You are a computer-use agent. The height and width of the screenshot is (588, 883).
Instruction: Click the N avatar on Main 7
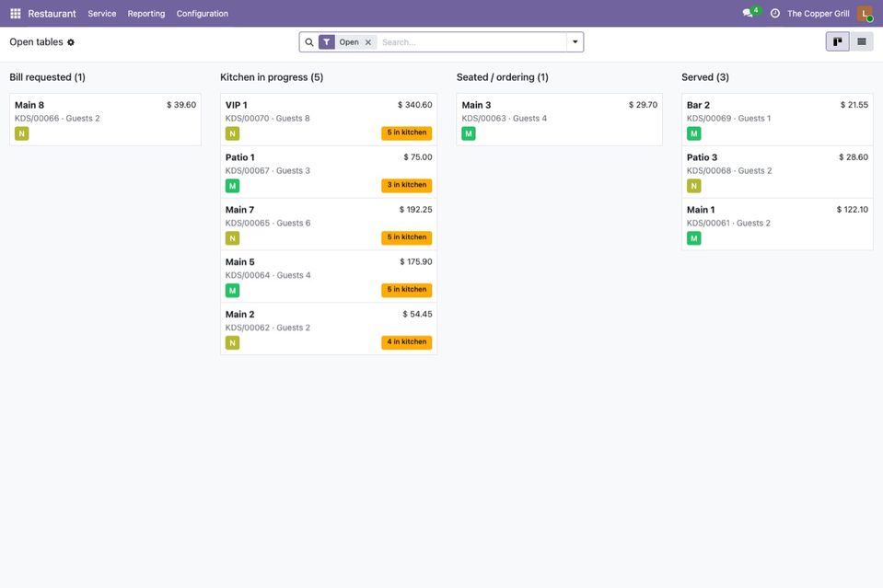tap(233, 238)
